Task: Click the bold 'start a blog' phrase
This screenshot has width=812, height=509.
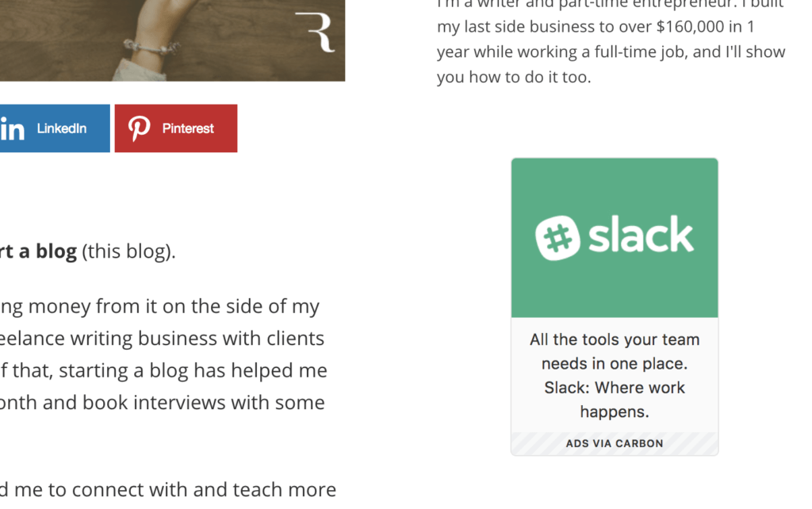Action: pyautogui.click(x=36, y=251)
